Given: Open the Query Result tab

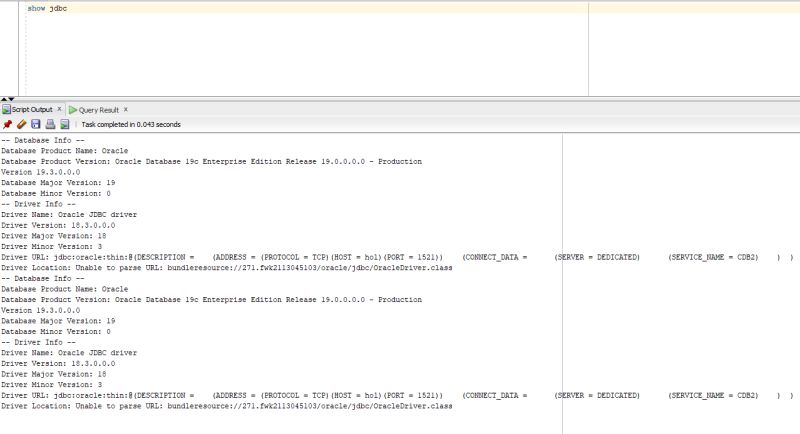Looking at the screenshot, I should click(x=98, y=110).
